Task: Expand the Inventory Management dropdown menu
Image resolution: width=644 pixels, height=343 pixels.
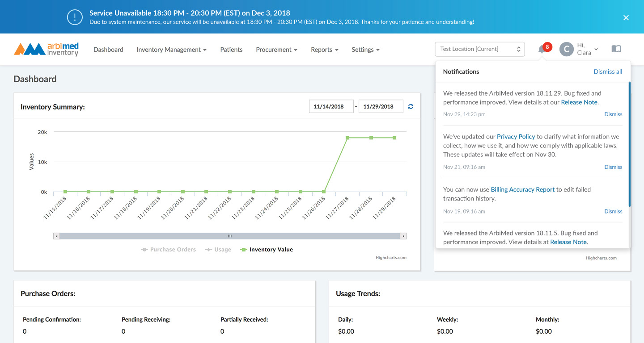Action: click(x=172, y=50)
